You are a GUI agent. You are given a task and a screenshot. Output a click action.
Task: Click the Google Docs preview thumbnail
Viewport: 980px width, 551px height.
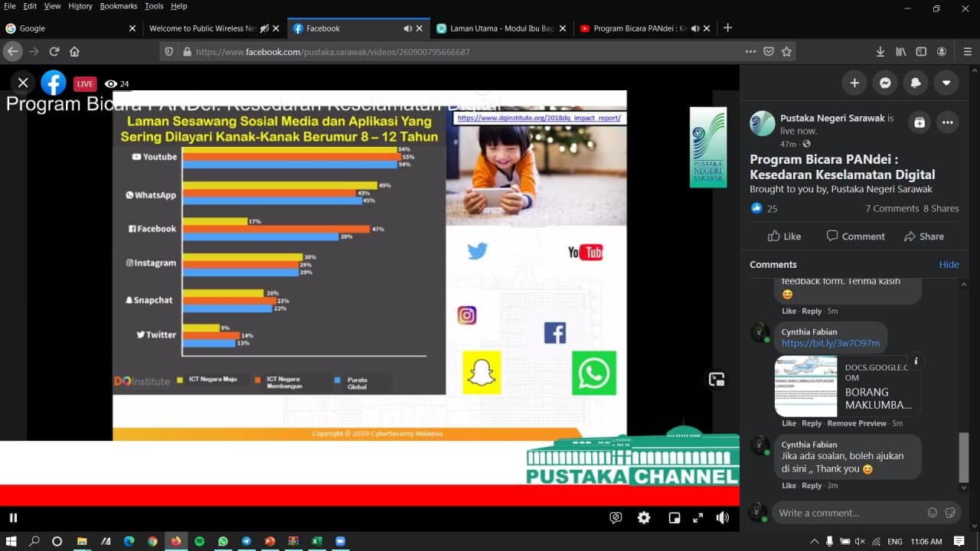pos(805,386)
